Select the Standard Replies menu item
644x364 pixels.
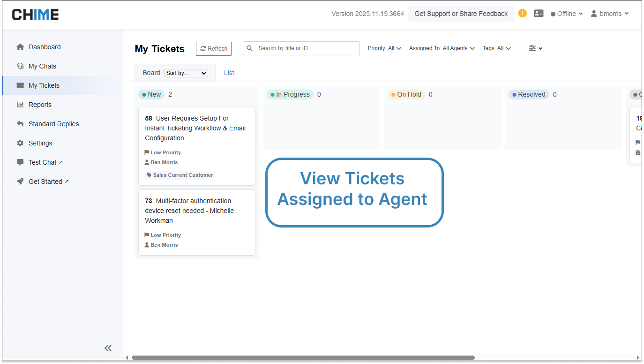click(x=53, y=124)
